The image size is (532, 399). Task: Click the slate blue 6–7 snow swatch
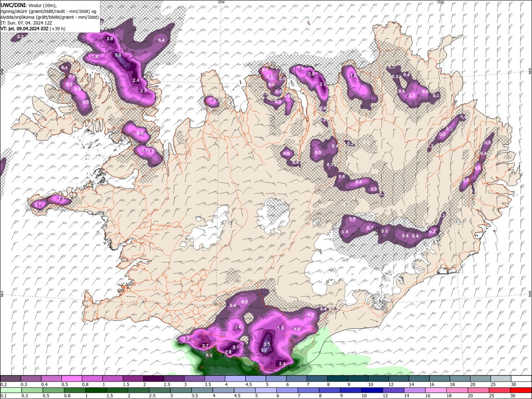(x=296, y=379)
